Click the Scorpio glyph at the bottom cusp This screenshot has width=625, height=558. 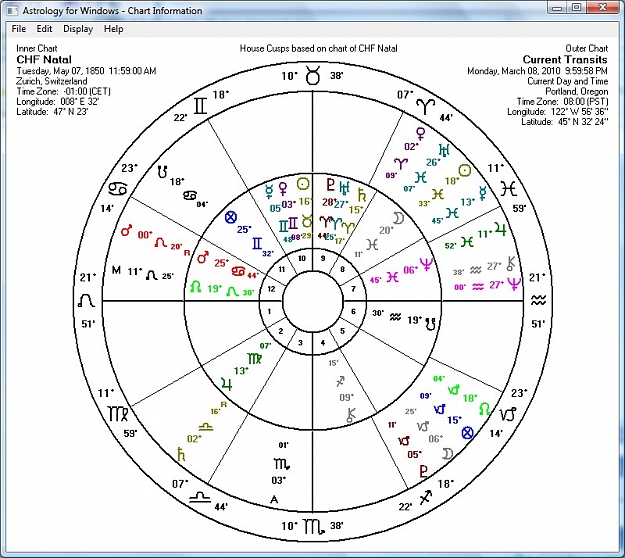coord(313,527)
